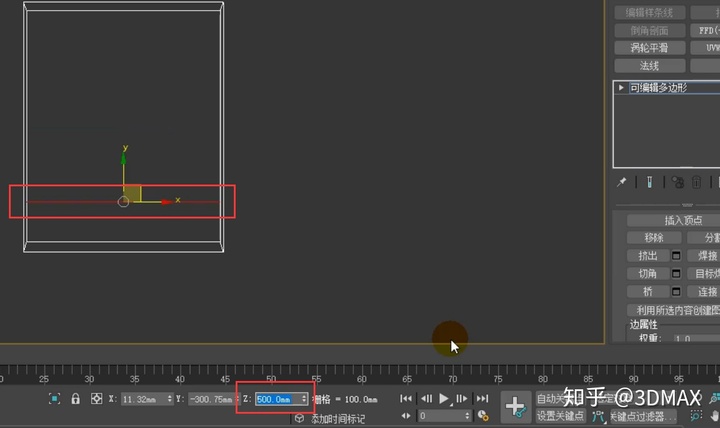This screenshot has height=428, width=720.
Task: Click frame 50 on the timeline ruler
Action: point(271,379)
